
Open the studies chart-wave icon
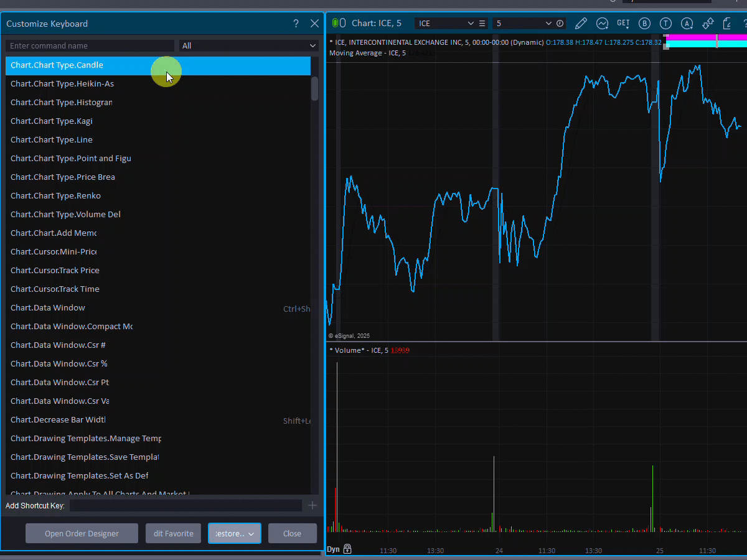click(602, 24)
